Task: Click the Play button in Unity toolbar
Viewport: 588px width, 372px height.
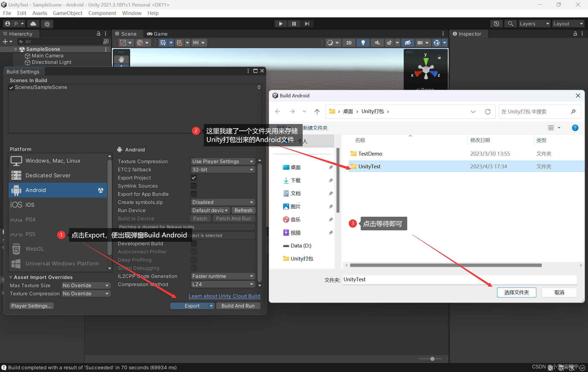Action: tap(281, 24)
